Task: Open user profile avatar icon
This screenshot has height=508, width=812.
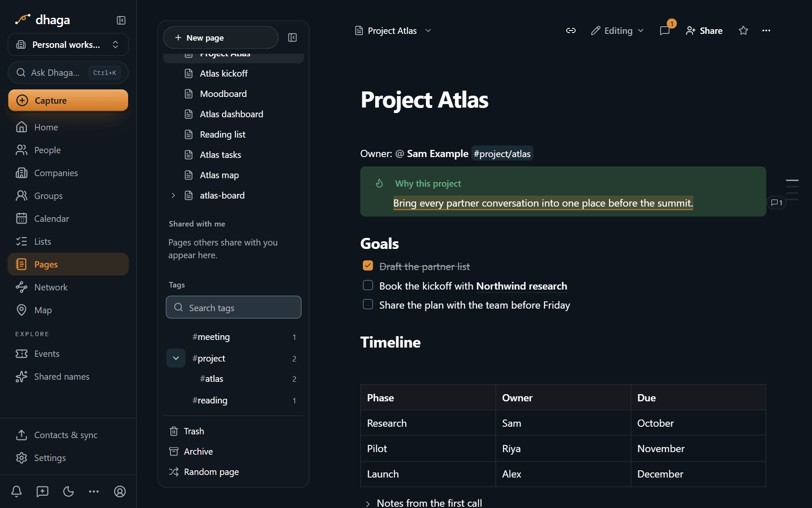Action: [x=120, y=491]
